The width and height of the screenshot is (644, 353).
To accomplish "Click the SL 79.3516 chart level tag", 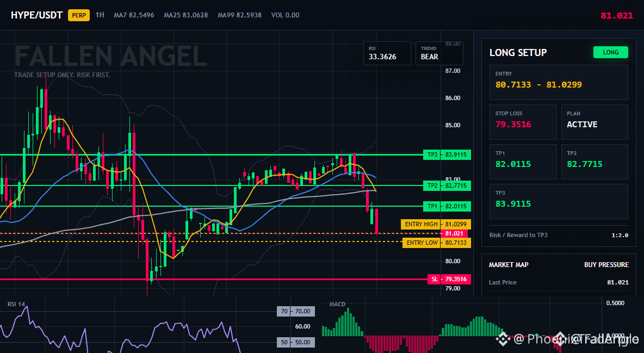I will tap(449, 280).
